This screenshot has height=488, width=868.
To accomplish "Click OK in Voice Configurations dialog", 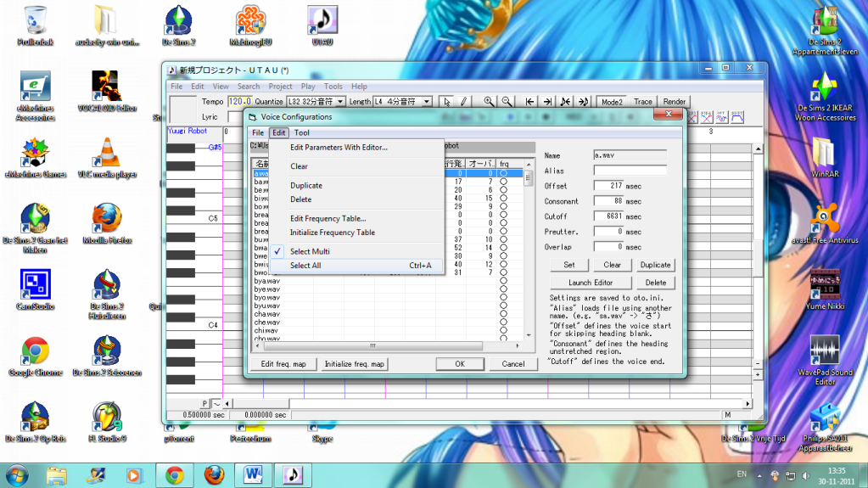I will pos(459,364).
